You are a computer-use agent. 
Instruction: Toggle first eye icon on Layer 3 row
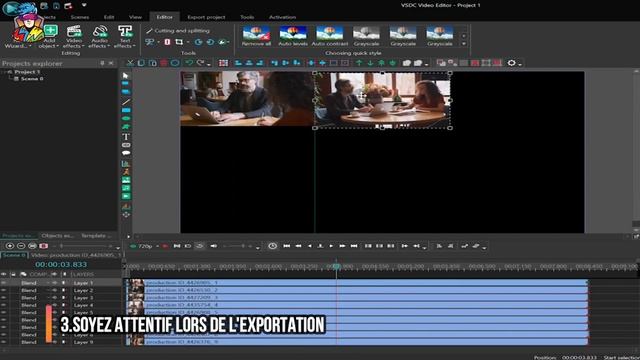[4, 298]
